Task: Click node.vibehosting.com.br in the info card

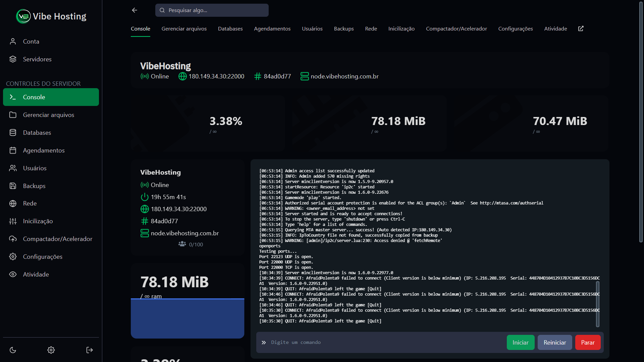Action: pyautogui.click(x=185, y=233)
